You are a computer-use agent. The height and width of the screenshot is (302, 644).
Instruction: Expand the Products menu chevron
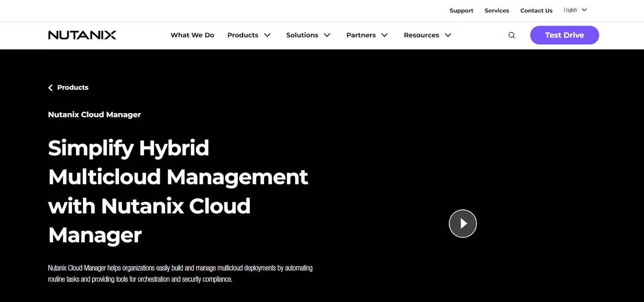coord(267,35)
